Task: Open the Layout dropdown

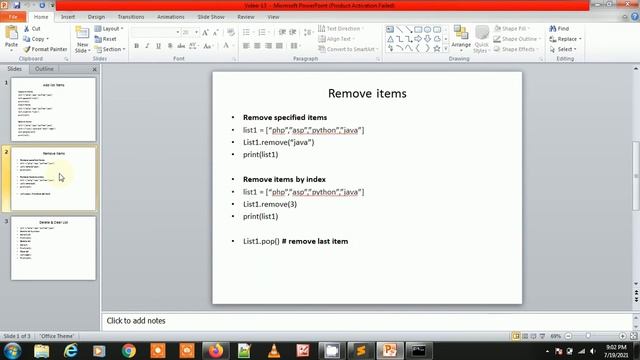Action: pyautogui.click(x=109, y=29)
